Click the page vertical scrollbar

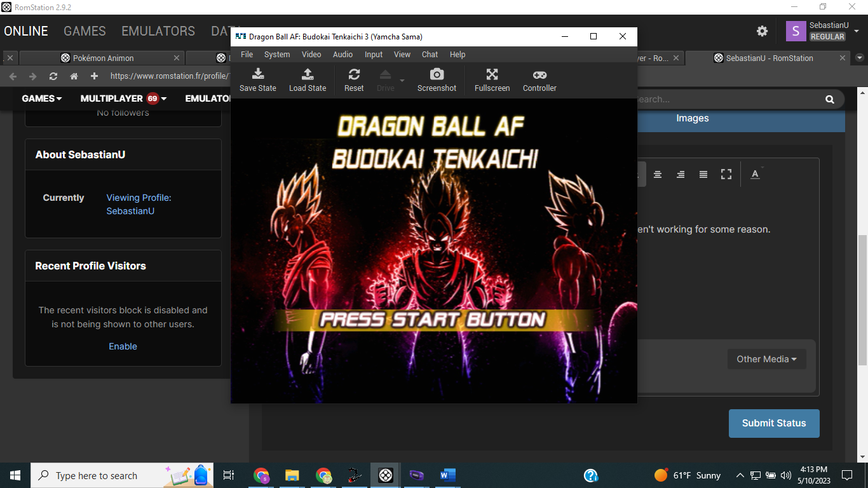(862, 299)
